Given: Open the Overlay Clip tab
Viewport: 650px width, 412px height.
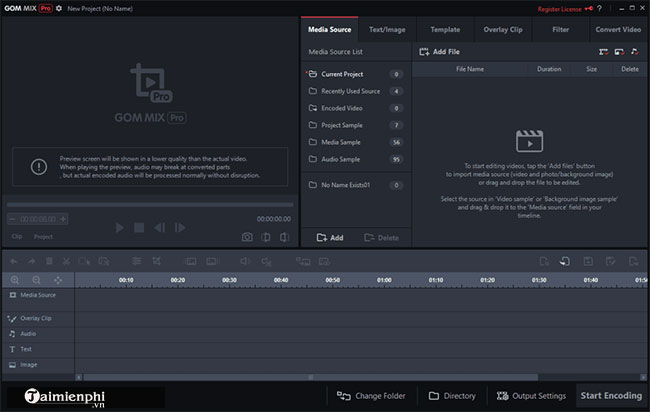Looking at the screenshot, I should coord(503,30).
